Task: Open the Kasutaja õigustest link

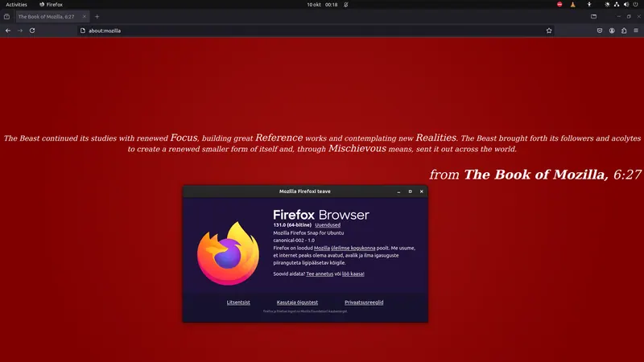Action: click(297, 302)
